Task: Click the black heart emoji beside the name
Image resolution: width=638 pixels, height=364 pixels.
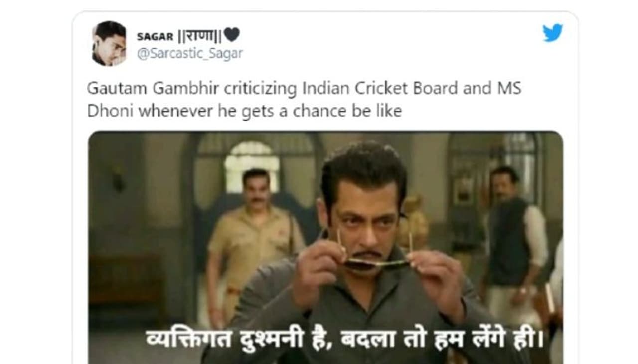Action: pyautogui.click(x=231, y=35)
